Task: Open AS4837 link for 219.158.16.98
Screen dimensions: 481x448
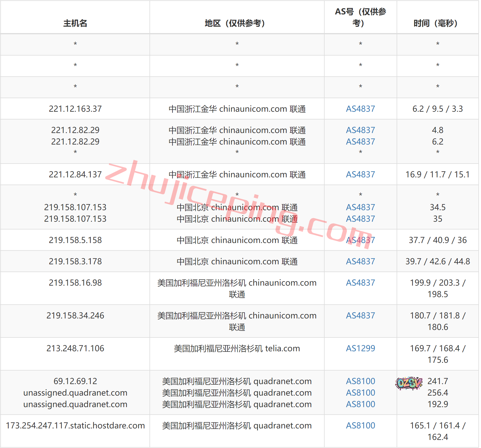Action: (360, 283)
